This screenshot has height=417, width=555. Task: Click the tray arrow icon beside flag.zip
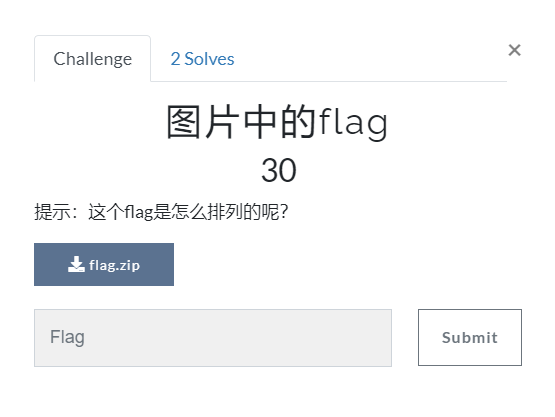coord(76,264)
